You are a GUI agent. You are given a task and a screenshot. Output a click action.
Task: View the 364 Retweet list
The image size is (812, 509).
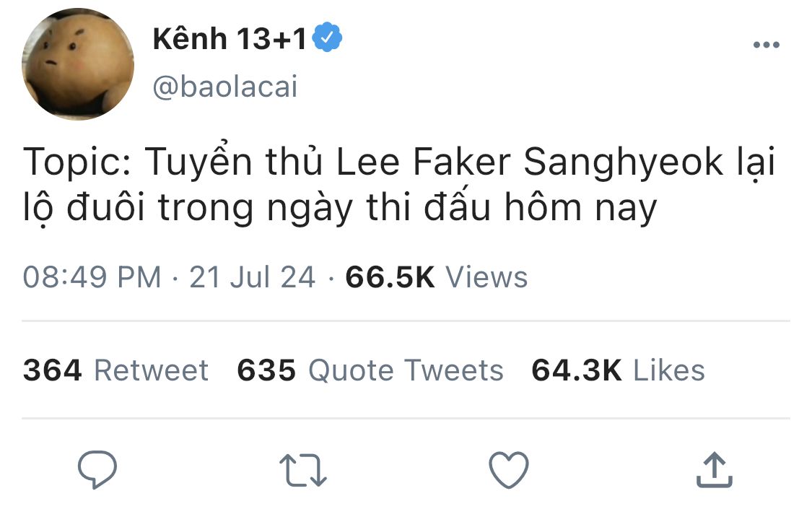(115, 370)
